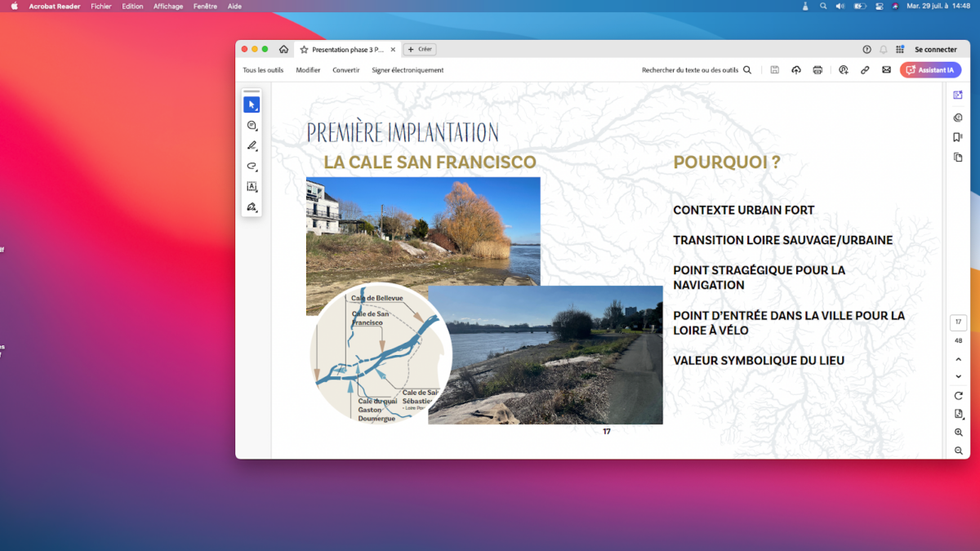Copy the share link using chain icon
980x551 pixels.
click(x=865, y=70)
